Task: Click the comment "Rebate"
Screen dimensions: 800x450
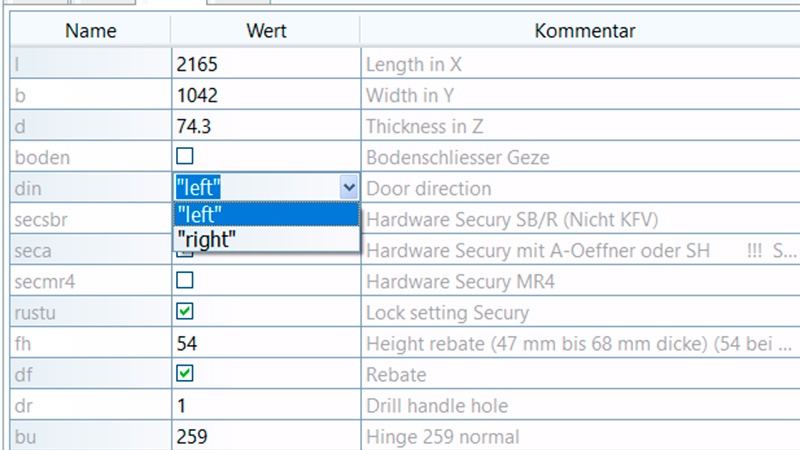Action: tap(396, 375)
